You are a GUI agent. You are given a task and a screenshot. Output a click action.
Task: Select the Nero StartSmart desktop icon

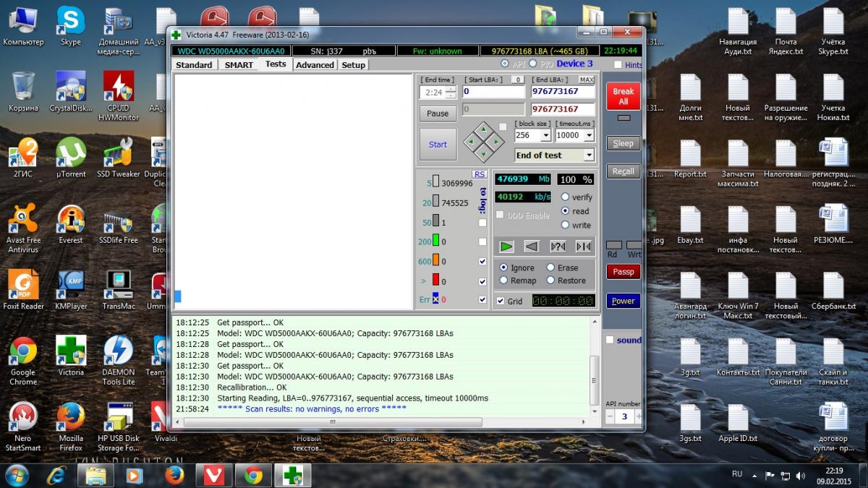point(23,427)
